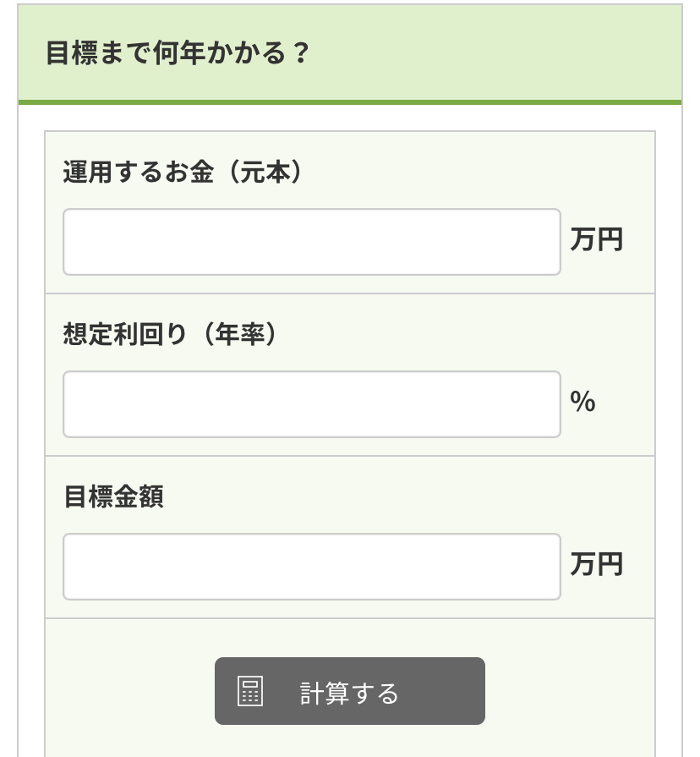Viewport: 700px width, 757px height.
Task: Focus the 運用するお金（元本） input field
Action: point(312,242)
